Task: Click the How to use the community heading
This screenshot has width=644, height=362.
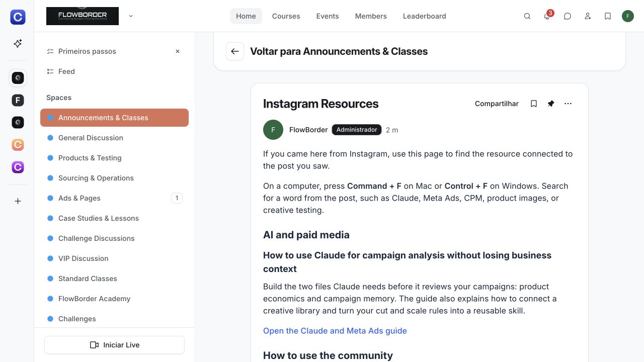Action: (x=328, y=355)
